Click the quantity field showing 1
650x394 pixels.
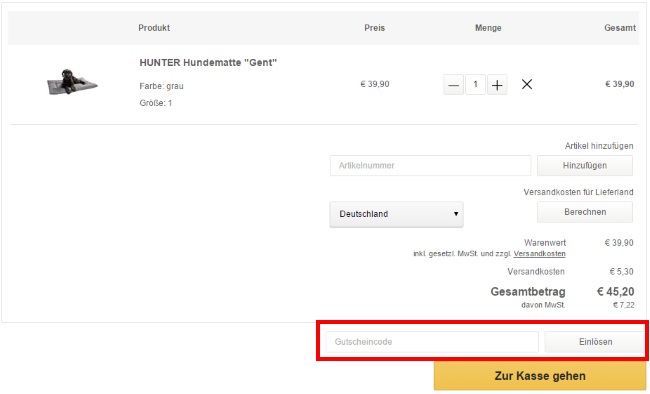click(x=475, y=85)
